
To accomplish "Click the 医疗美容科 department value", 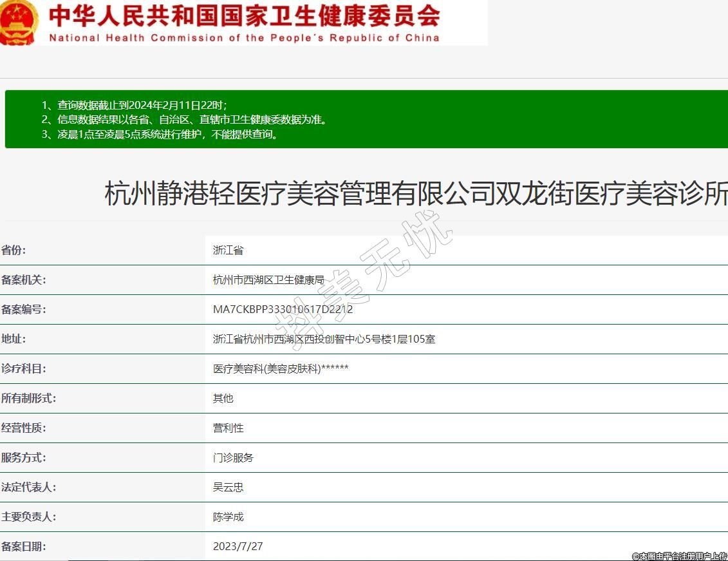I will pyautogui.click(x=281, y=369).
